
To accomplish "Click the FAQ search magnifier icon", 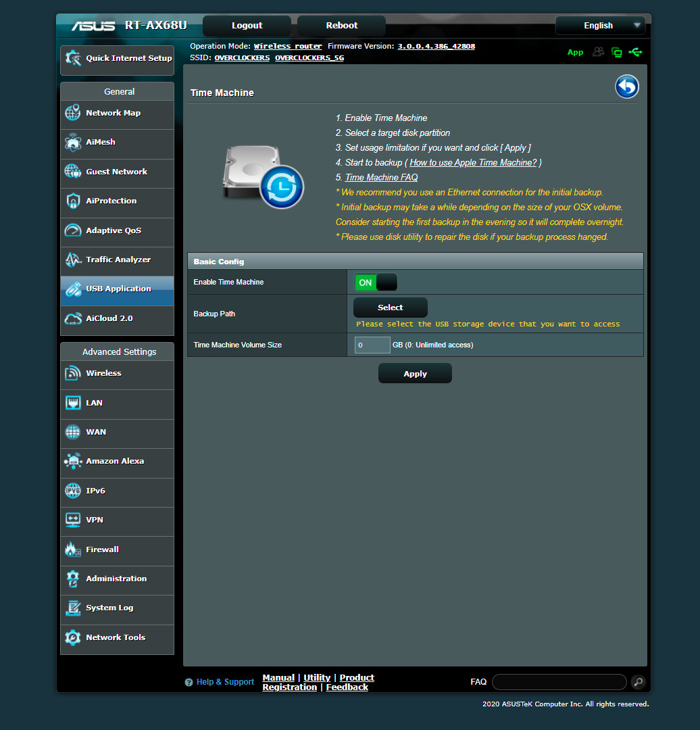I will 639,682.
